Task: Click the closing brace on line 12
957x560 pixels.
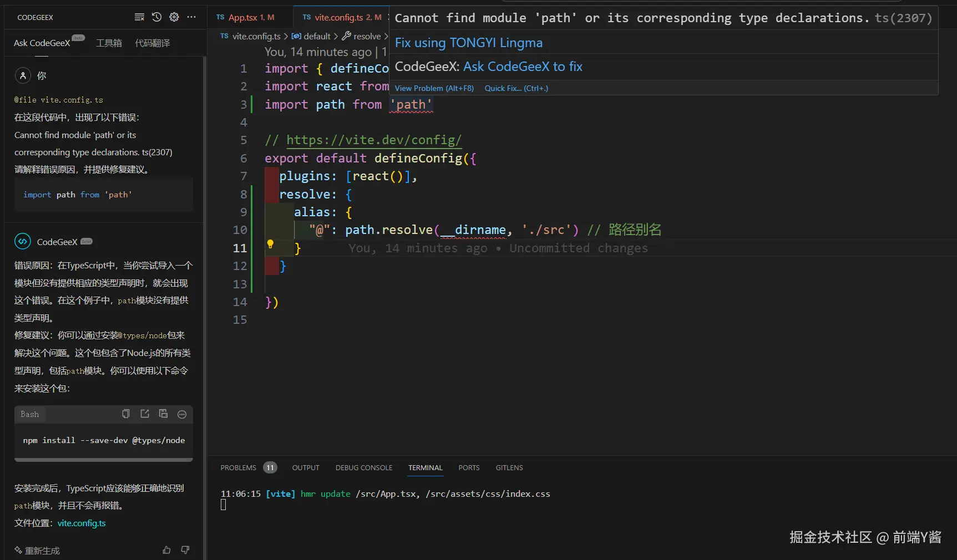Action: tap(283, 266)
